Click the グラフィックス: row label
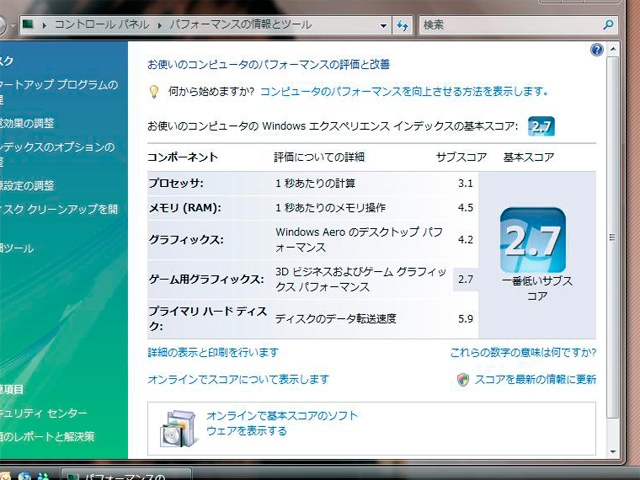 click(x=186, y=240)
